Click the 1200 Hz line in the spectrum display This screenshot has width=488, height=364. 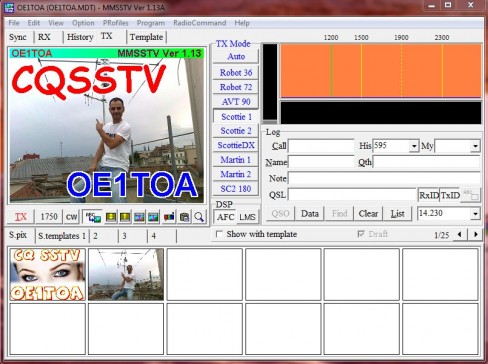[x=331, y=71]
